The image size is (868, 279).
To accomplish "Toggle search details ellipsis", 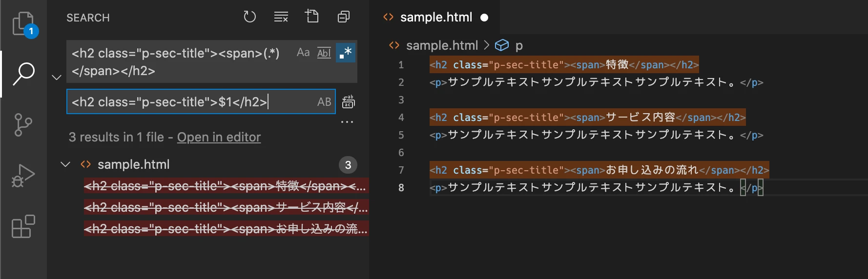I will pyautogui.click(x=347, y=122).
